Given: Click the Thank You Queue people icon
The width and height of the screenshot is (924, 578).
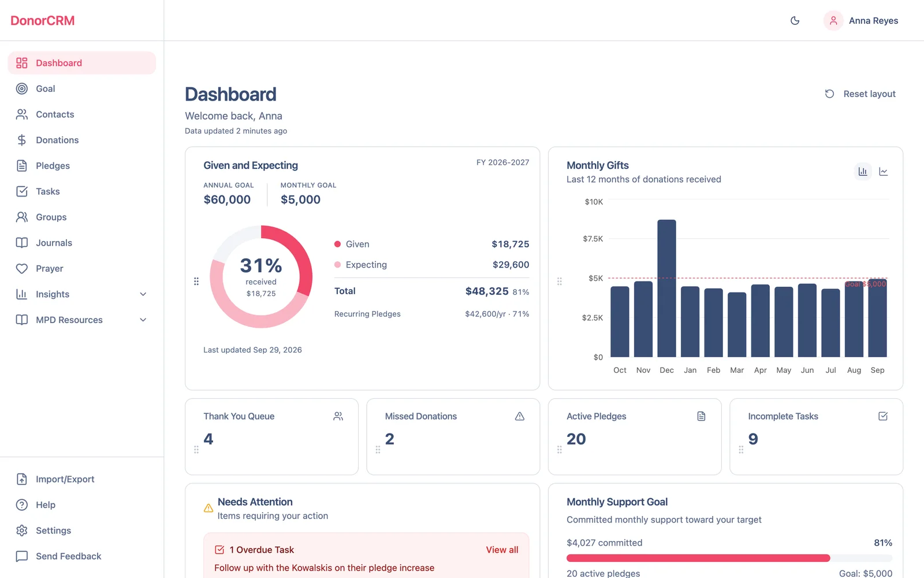Looking at the screenshot, I should click(x=338, y=416).
